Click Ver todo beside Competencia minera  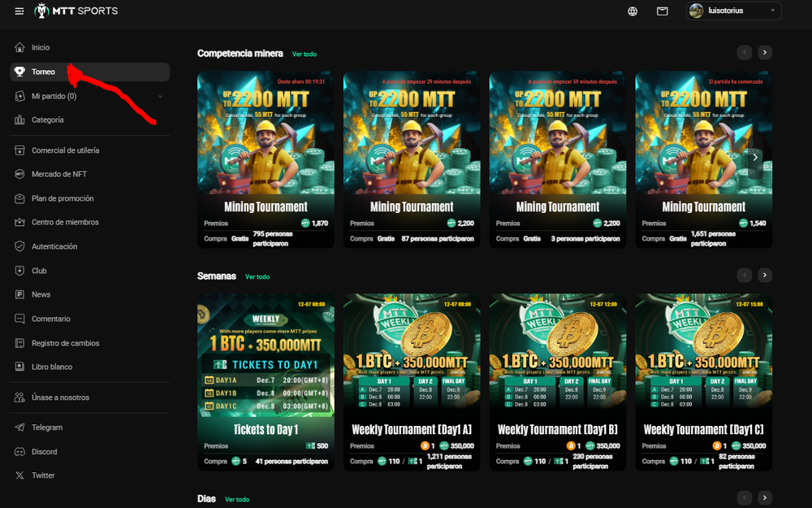pos(304,54)
